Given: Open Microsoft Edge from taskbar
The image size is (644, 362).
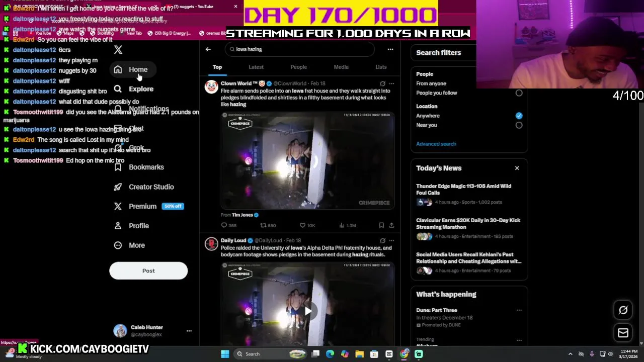Looking at the screenshot, I should point(330,354).
